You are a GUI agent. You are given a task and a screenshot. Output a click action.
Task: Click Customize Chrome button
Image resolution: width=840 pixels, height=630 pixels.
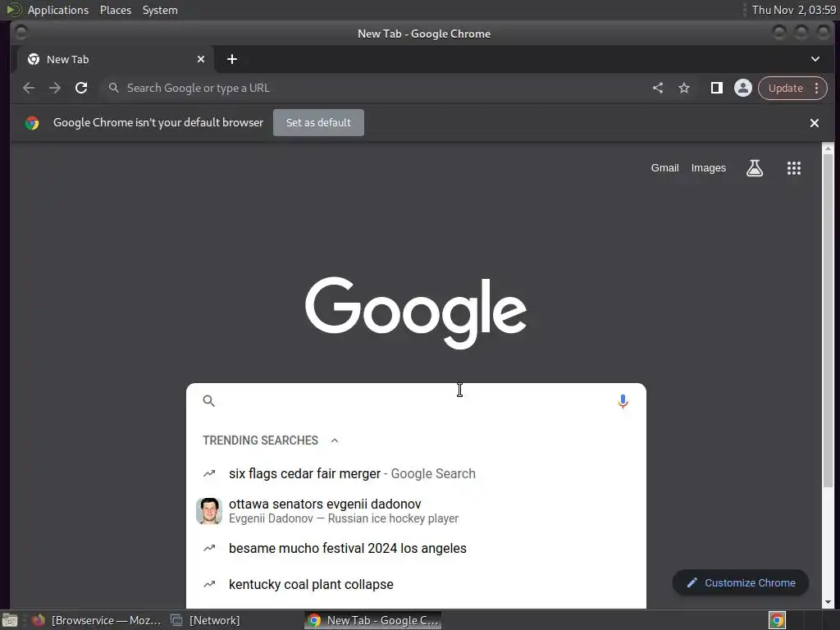point(741,582)
